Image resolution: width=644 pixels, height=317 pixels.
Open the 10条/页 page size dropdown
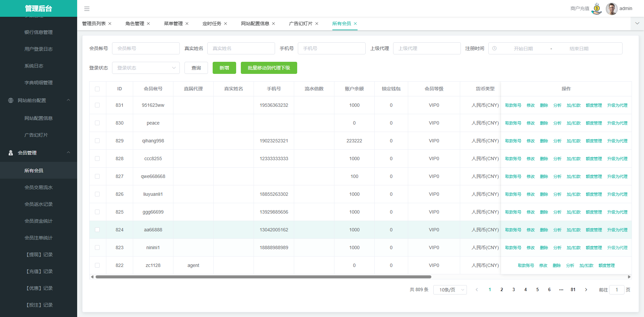click(450, 289)
